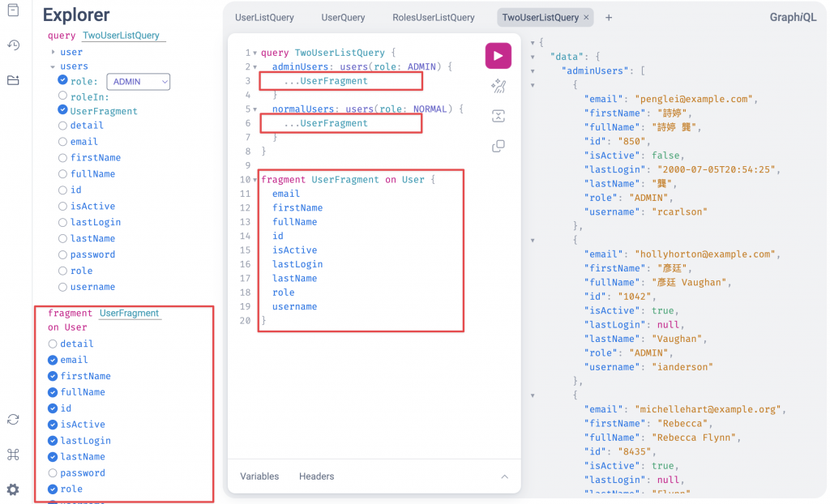Check the lastName field under users

click(x=62, y=239)
